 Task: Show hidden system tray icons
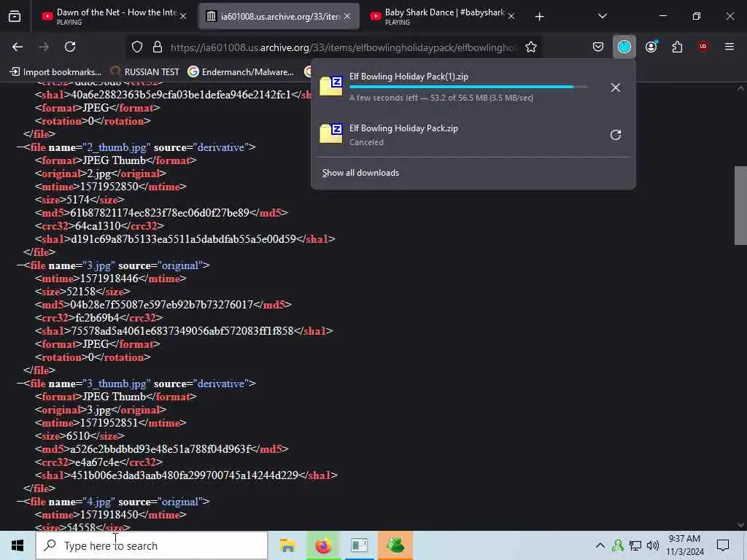(600, 545)
